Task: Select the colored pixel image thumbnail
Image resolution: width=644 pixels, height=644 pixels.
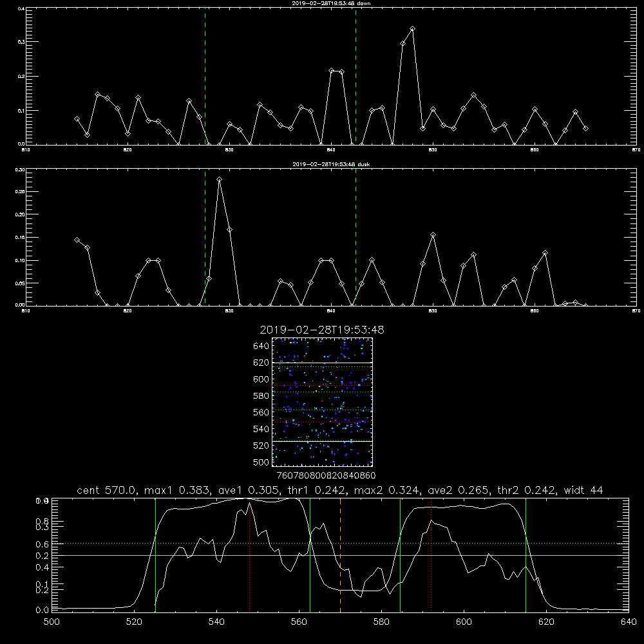Action: [322, 402]
